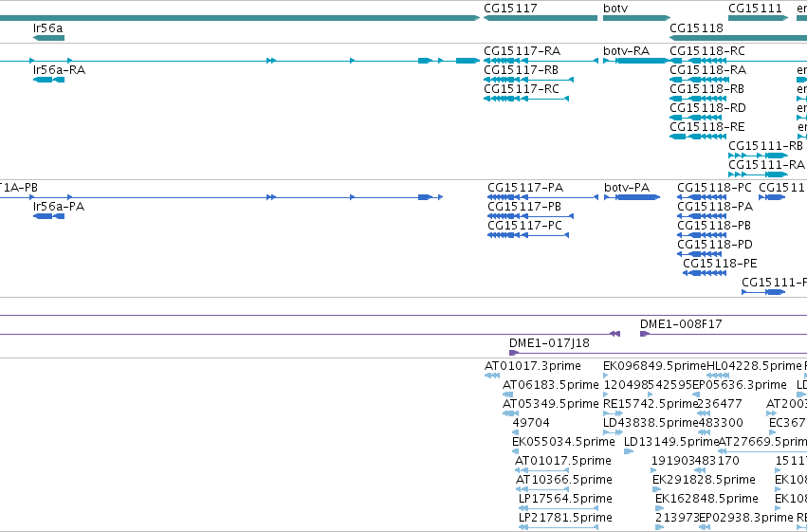Image resolution: width=807 pixels, height=532 pixels.
Task: Click BAC clone DME1-017J18 label
Action: 549,343
